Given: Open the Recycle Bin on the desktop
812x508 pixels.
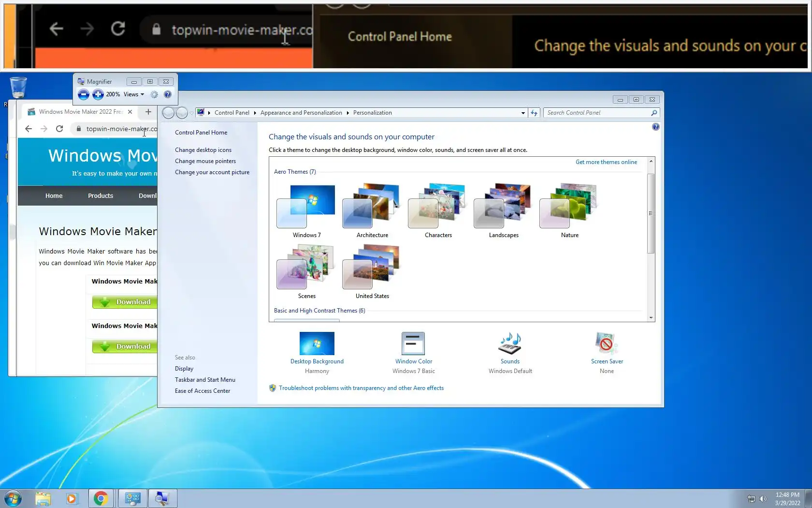Looking at the screenshot, I should click(18, 88).
